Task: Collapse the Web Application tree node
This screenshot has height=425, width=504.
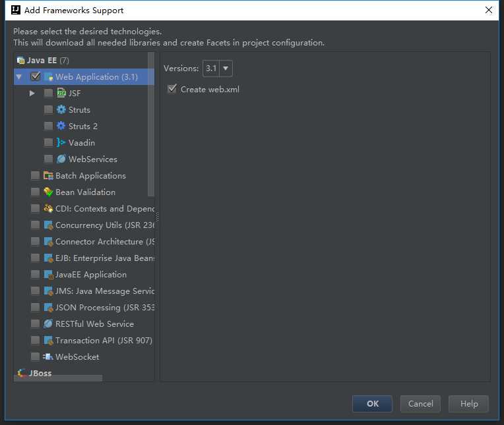Action: coord(19,77)
